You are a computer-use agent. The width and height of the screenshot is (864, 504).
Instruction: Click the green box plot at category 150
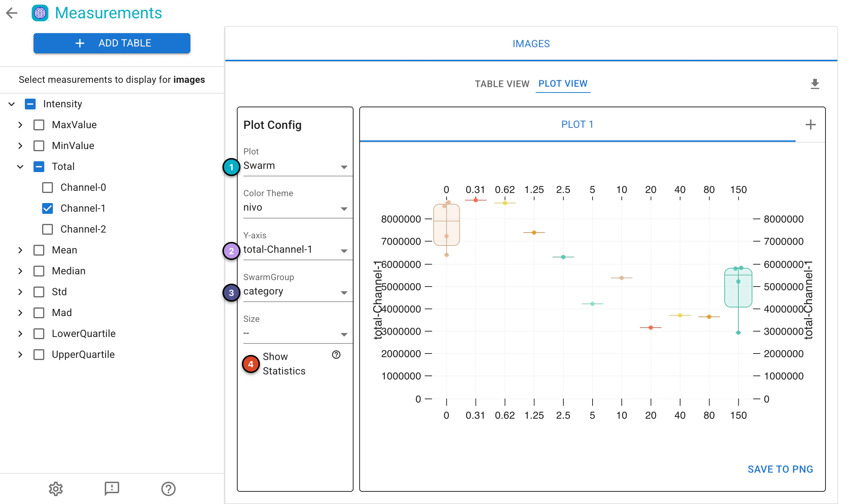tap(738, 288)
